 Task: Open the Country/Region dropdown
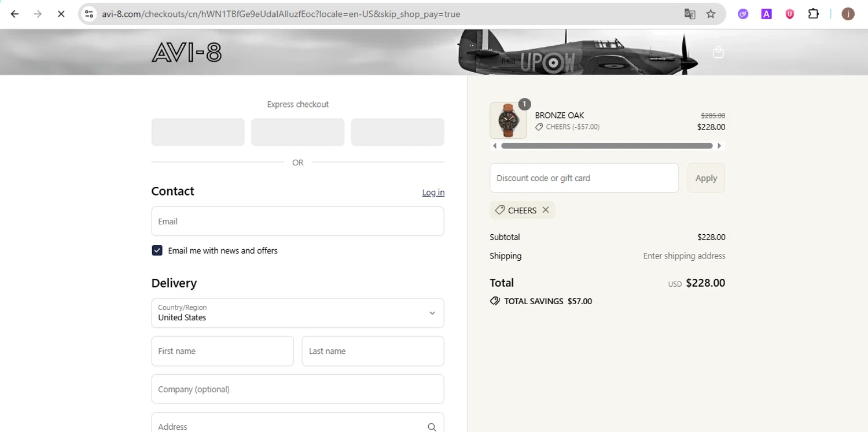(297, 313)
